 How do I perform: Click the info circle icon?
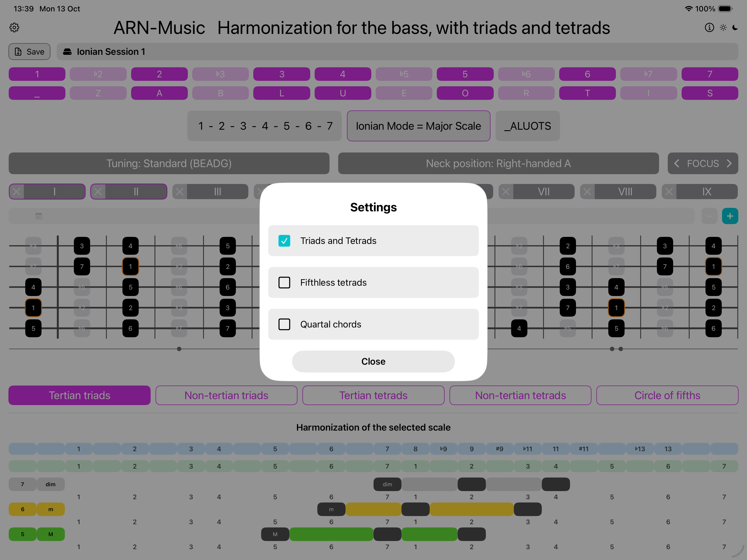click(x=709, y=27)
